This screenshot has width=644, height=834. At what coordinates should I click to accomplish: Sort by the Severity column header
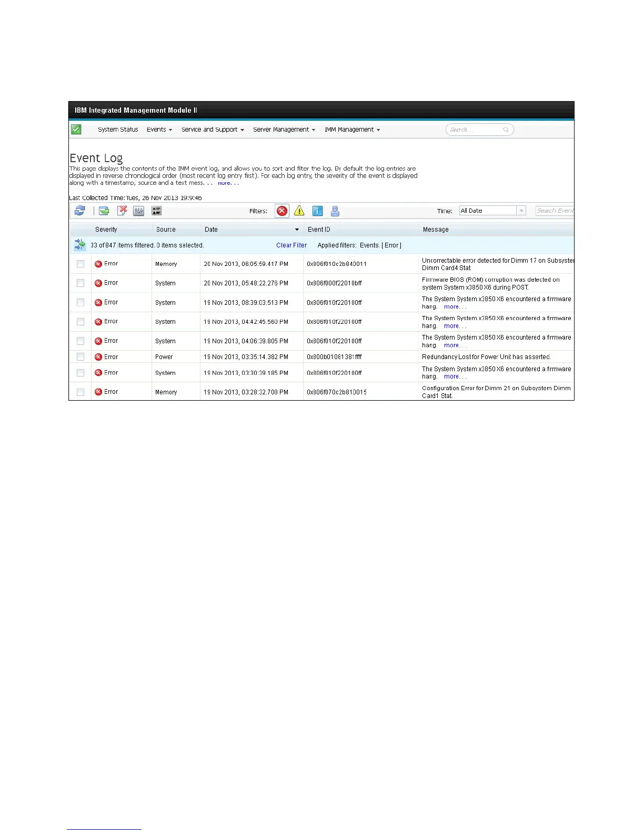(x=106, y=230)
